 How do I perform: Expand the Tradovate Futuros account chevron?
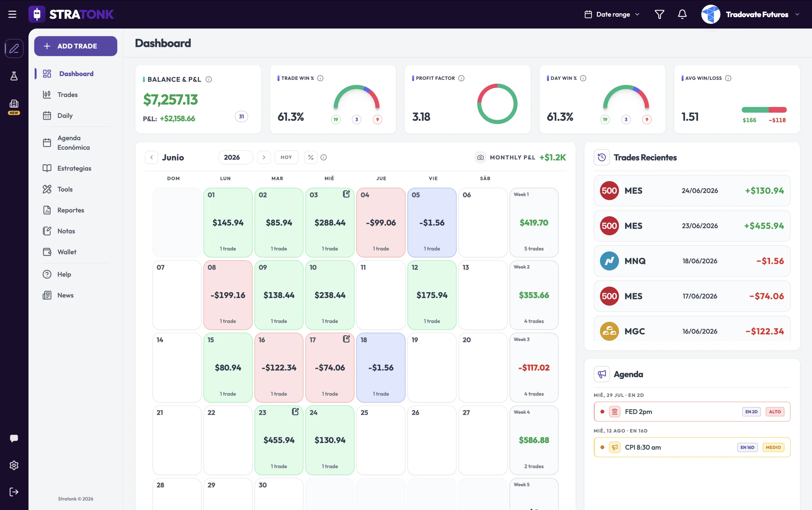[x=797, y=14]
